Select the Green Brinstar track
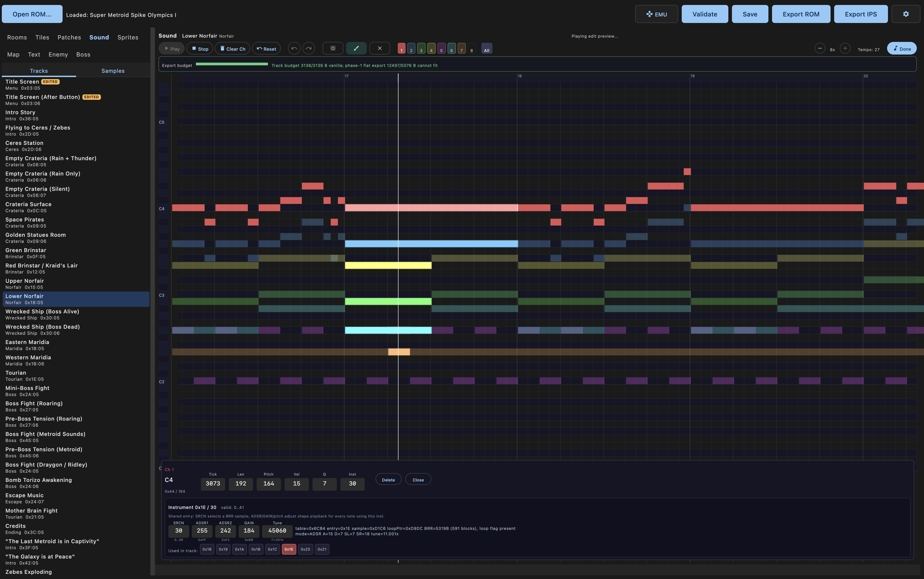 (76, 253)
